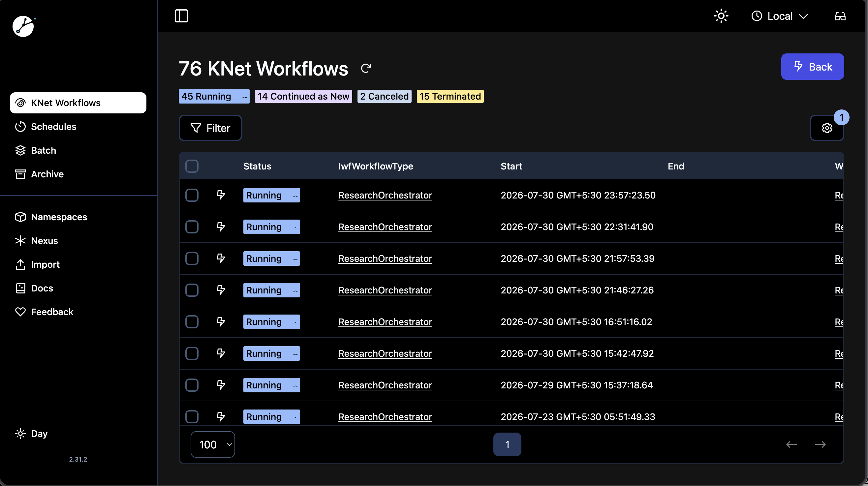This screenshot has height=486, width=868.
Task: Toggle theme with the sun icon in the top bar
Action: click(721, 16)
